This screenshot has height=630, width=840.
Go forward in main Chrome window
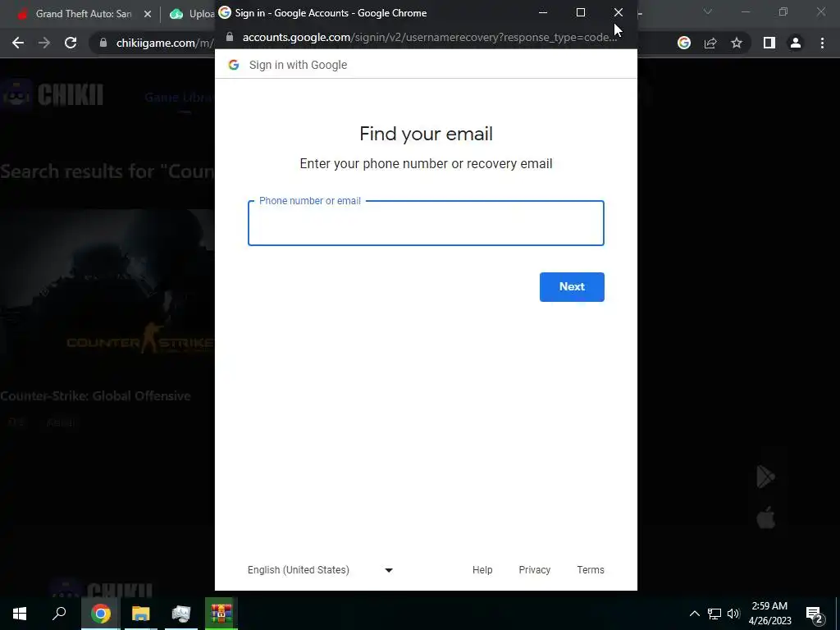pos(44,43)
